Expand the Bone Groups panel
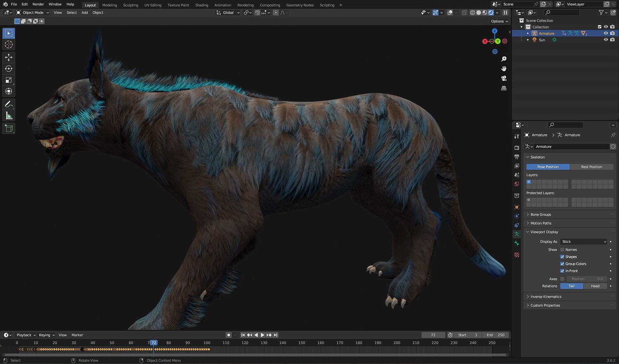Screen dimensions: 619x364 541,214
